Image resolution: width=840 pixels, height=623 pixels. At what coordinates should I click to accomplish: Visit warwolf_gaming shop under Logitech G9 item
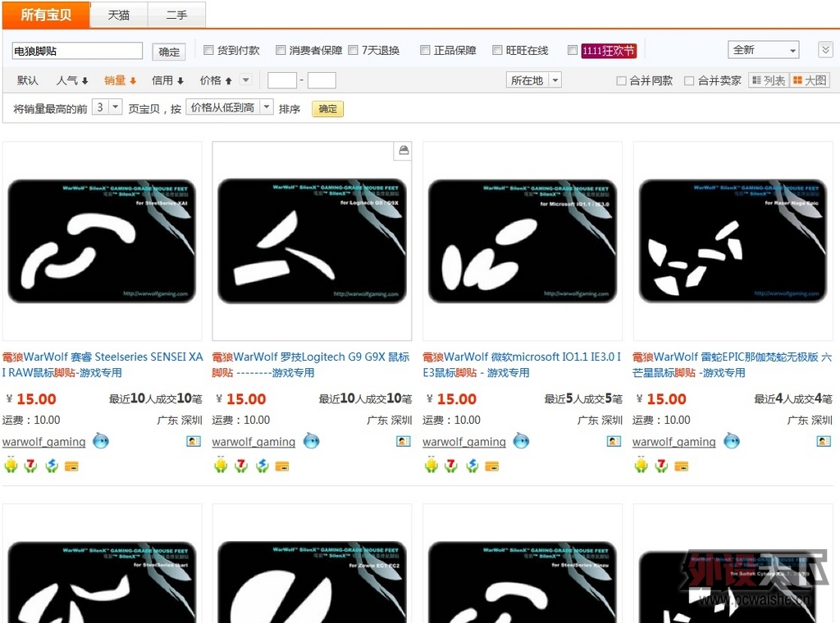click(254, 442)
